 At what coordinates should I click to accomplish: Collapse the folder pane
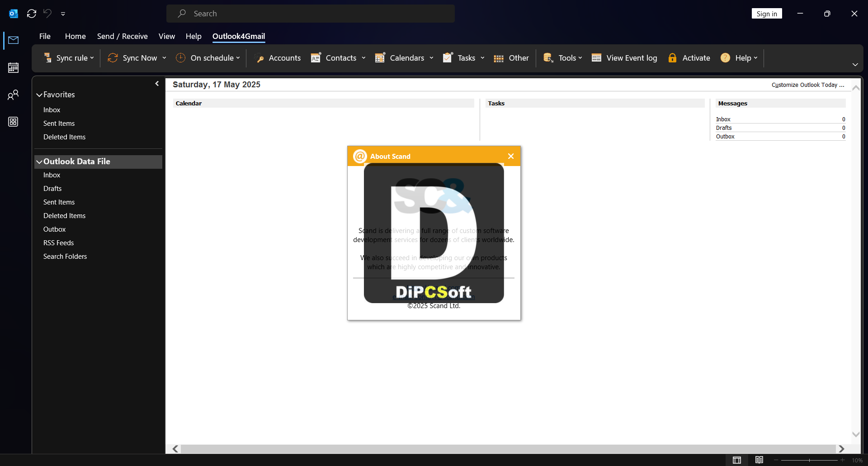[157, 84]
